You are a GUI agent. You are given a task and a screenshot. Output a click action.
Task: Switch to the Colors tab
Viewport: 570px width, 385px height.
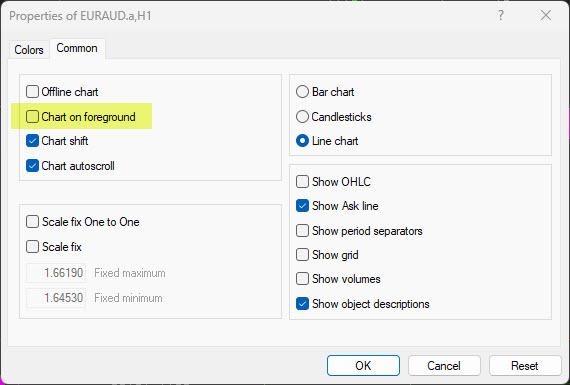pyautogui.click(x=29, y=49)
